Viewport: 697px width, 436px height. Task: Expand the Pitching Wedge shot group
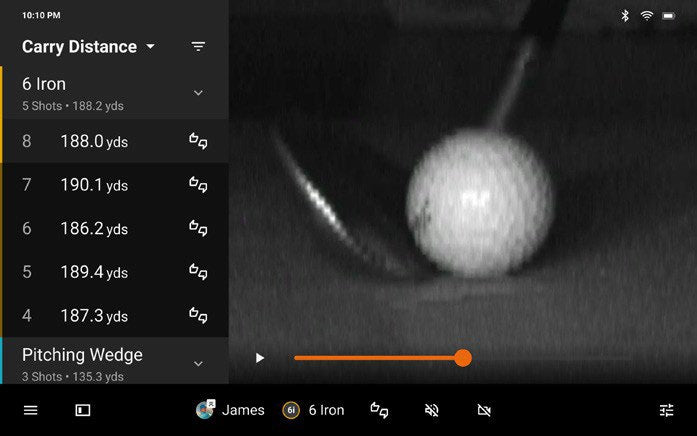coord(198,363)
